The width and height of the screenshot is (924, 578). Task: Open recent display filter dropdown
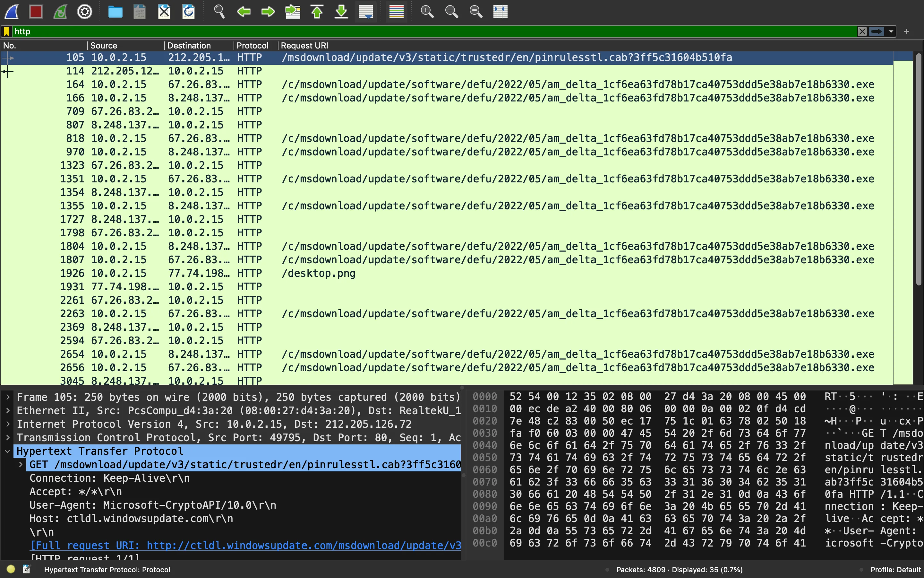click(891, 31)
